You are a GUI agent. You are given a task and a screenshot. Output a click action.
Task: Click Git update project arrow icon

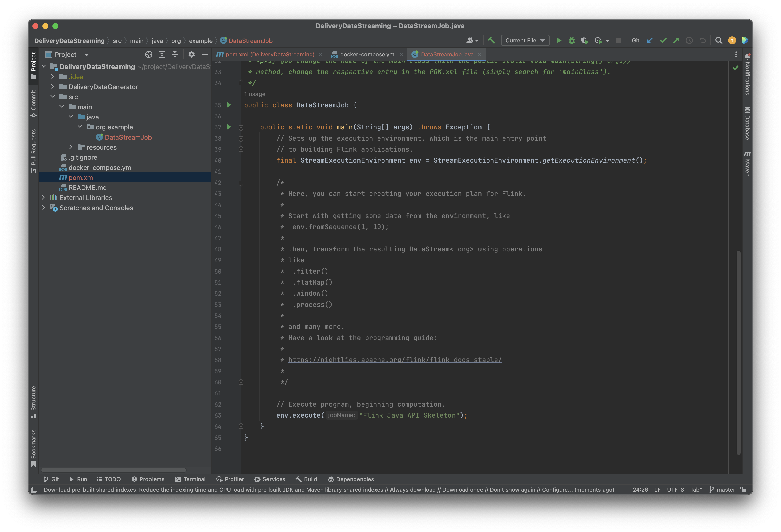point(650,40)
